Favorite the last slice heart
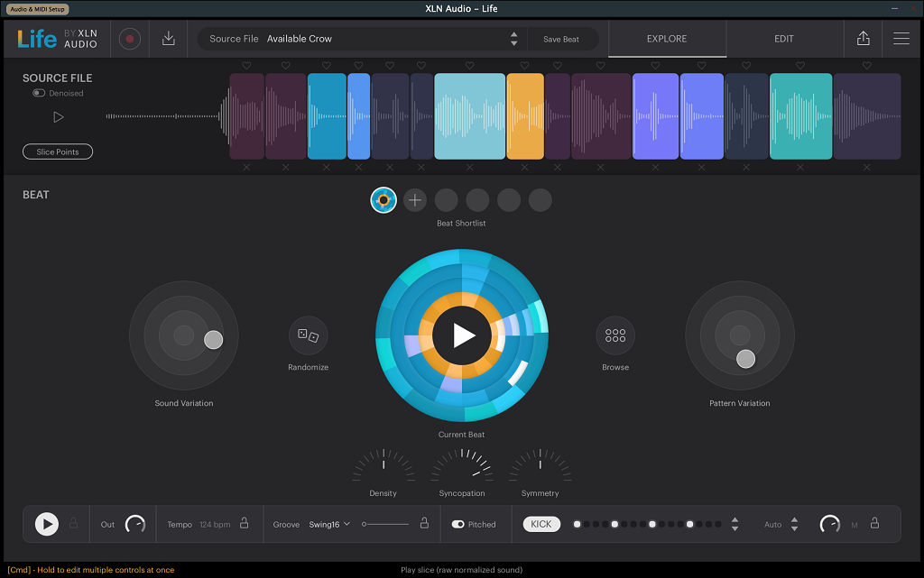 (867, 65)
